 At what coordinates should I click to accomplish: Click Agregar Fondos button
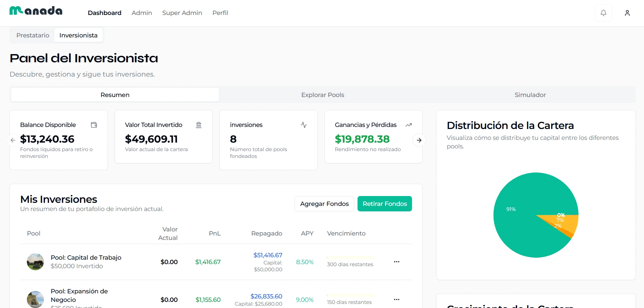point(324,204)
